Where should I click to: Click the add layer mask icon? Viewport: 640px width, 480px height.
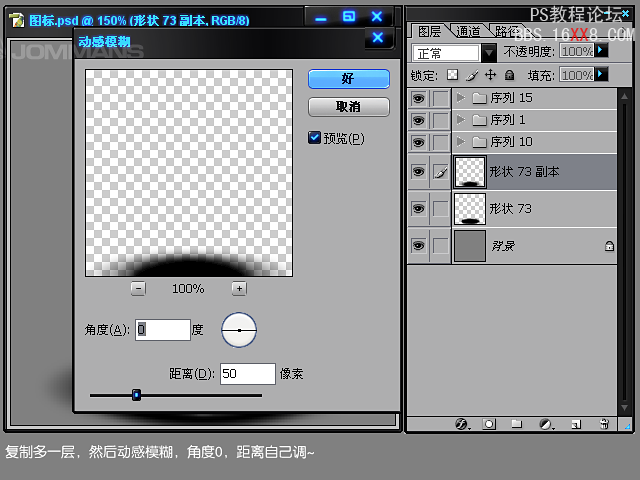[489, 424]
